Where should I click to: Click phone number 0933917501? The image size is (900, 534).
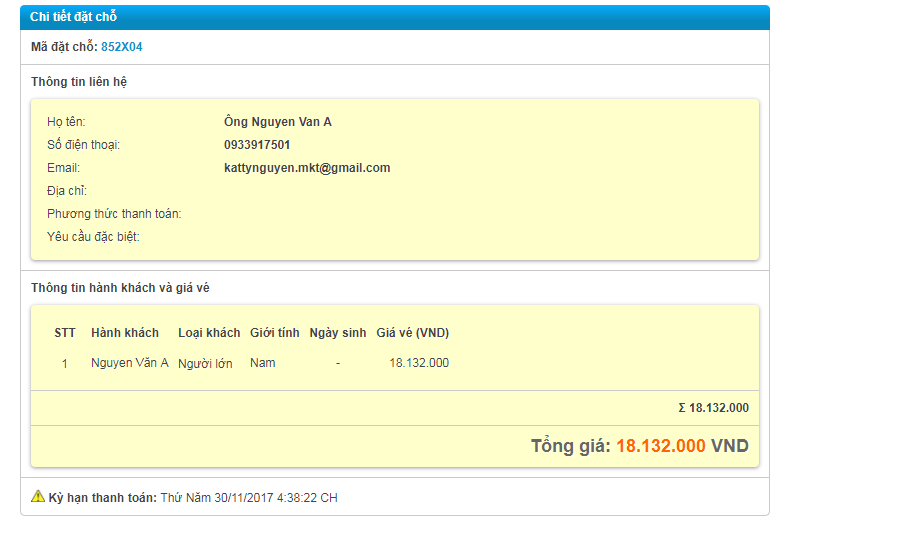coord(257,145)
